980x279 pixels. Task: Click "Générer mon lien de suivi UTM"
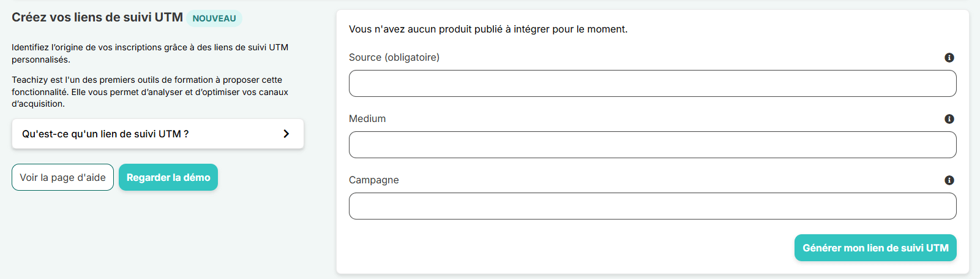(875, 248)
